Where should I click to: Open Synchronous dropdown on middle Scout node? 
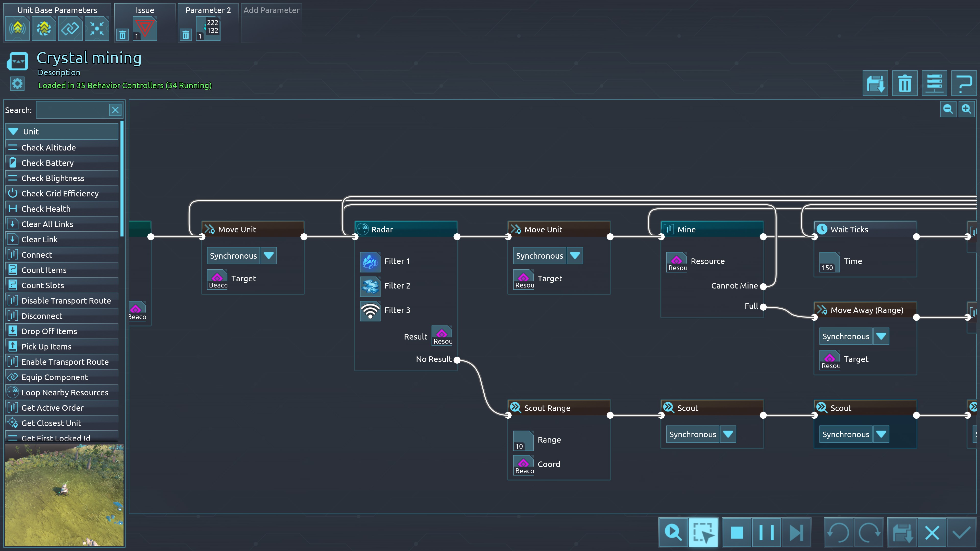click(728, 434)
